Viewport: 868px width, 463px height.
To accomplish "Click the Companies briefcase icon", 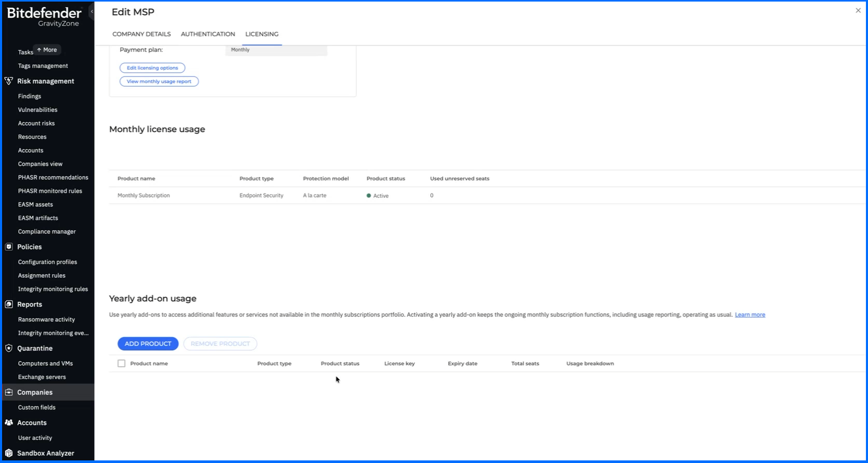I will [9, 392].
